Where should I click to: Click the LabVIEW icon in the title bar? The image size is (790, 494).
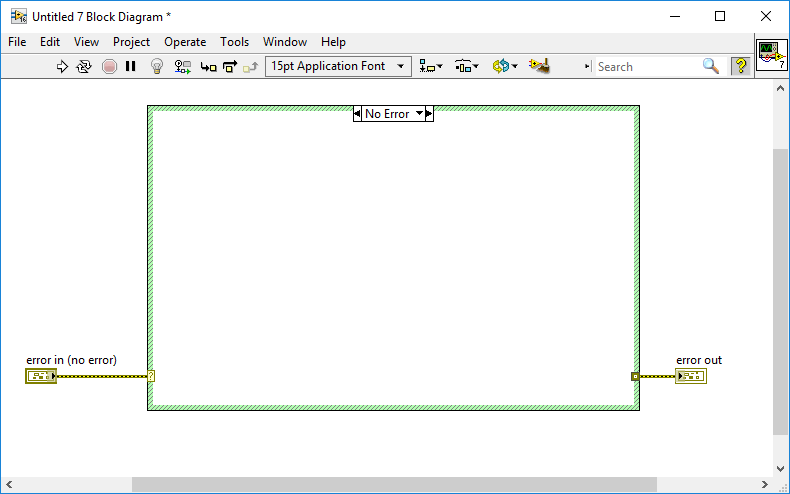coord(19,16)
